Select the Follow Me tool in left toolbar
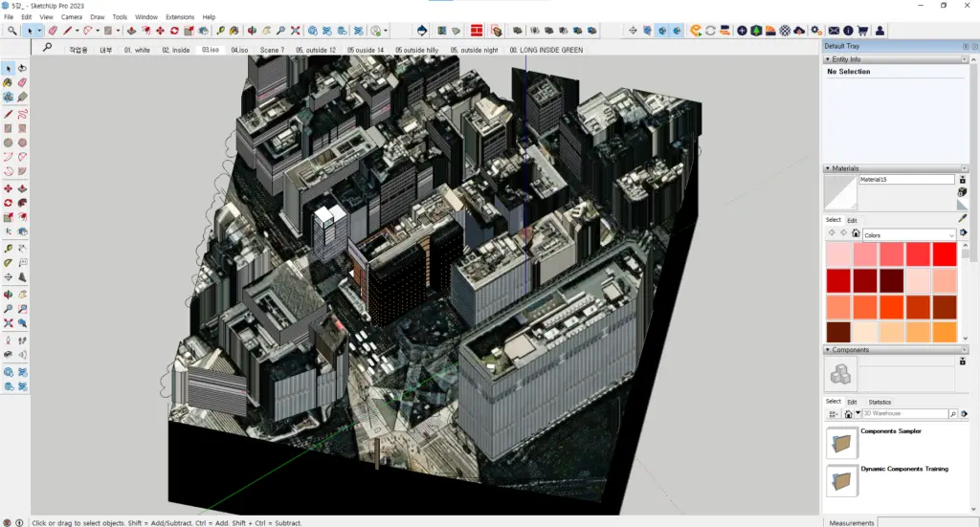Image resolution: width=980 pixels, height=527 pixels. point(23,203)
